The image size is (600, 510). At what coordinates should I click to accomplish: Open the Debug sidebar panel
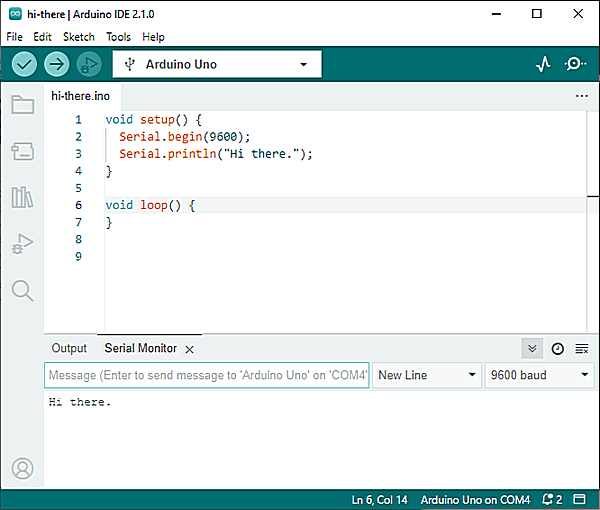tap(23, 244)
